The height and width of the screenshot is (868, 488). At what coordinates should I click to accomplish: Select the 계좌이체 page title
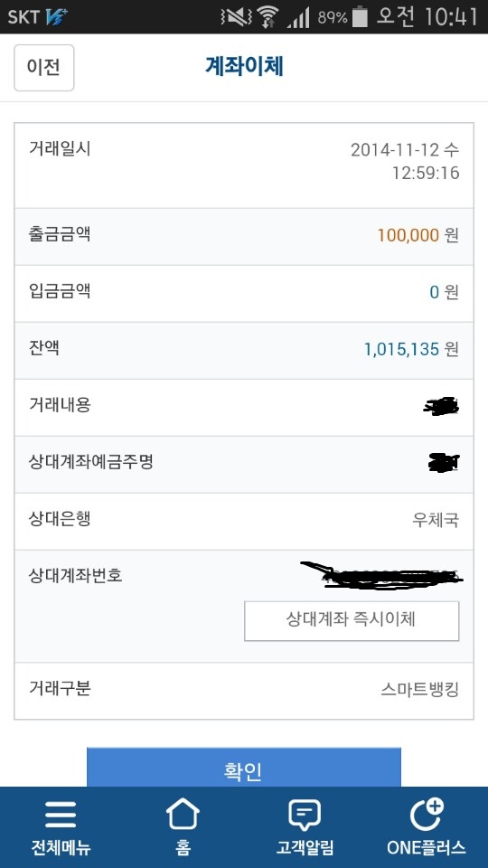[x=244, y=66]
